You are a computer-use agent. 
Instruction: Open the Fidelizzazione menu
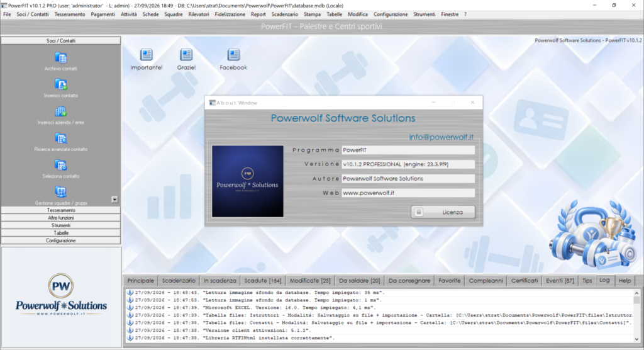230,14
